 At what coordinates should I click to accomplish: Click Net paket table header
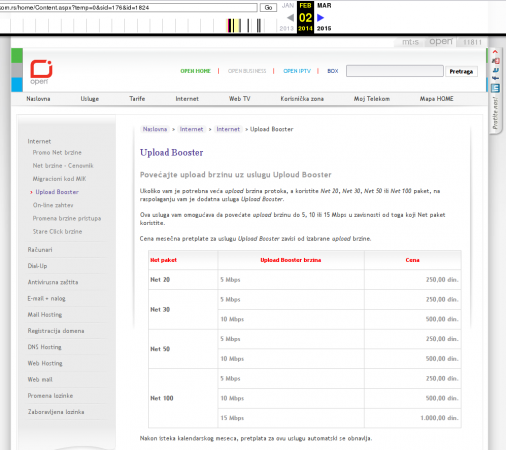[163, 260]
